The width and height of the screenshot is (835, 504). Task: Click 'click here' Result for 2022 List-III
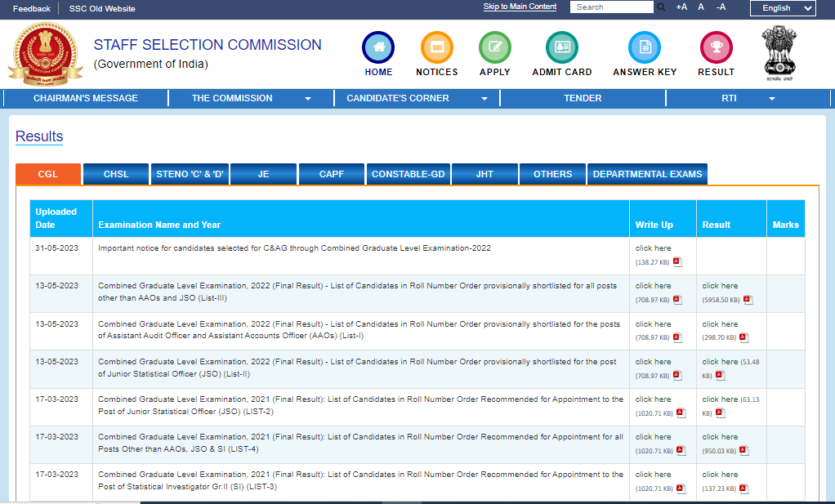(720, 286)
